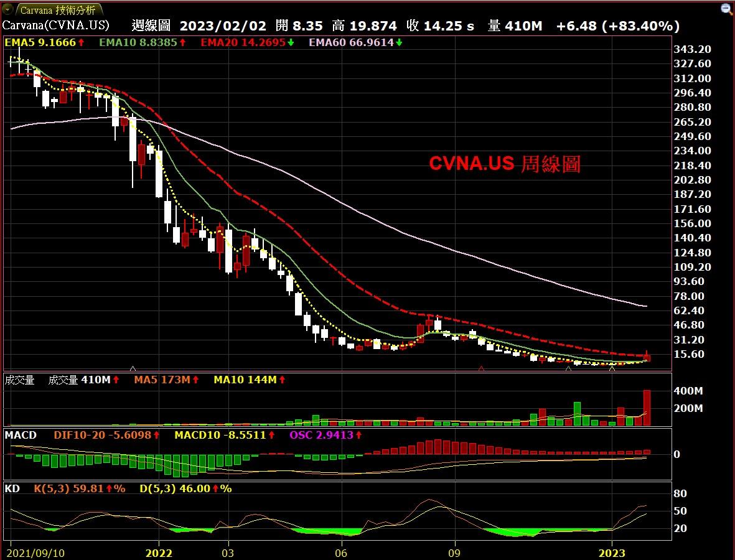The height and width of the screenshot is (560, 735).
Task: Click the Carvana(CVNA.US) stock name
Action: [x=56, y=25]
